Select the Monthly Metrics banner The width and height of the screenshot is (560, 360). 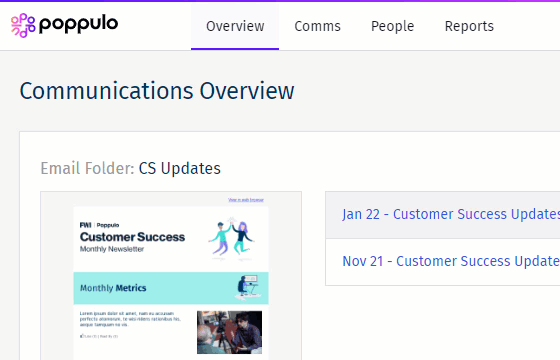tap(171, 288)
